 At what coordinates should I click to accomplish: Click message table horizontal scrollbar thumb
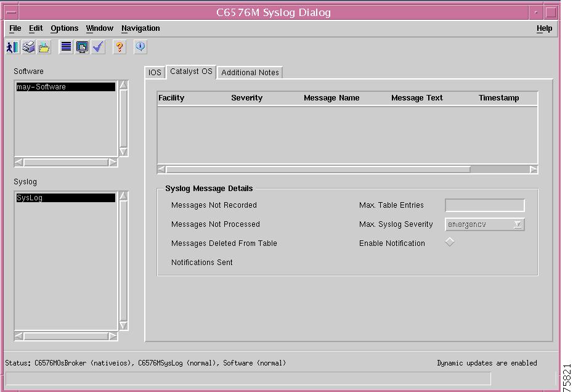[319, 169]
